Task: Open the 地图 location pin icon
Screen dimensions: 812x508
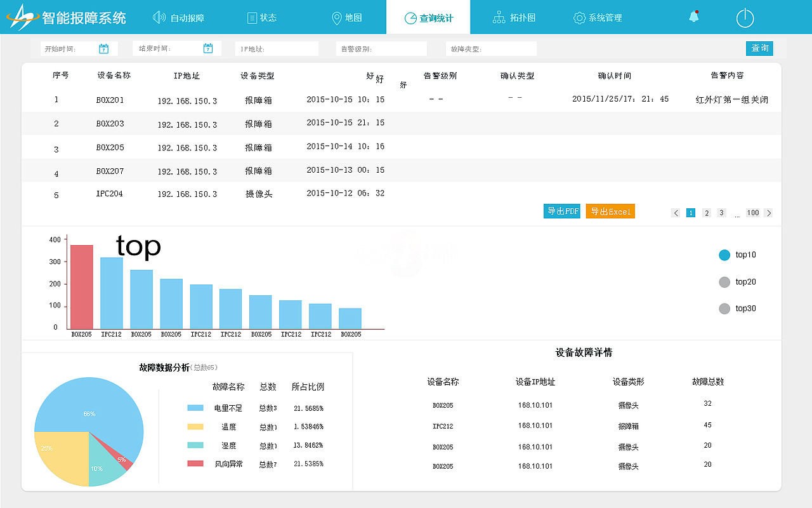Action: tap(337, 17)
